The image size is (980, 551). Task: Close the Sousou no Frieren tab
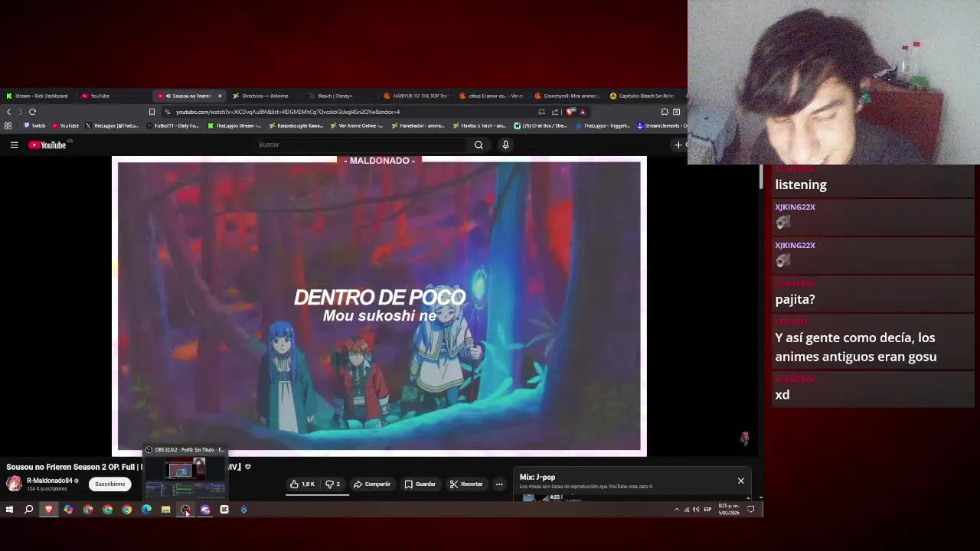220,96
